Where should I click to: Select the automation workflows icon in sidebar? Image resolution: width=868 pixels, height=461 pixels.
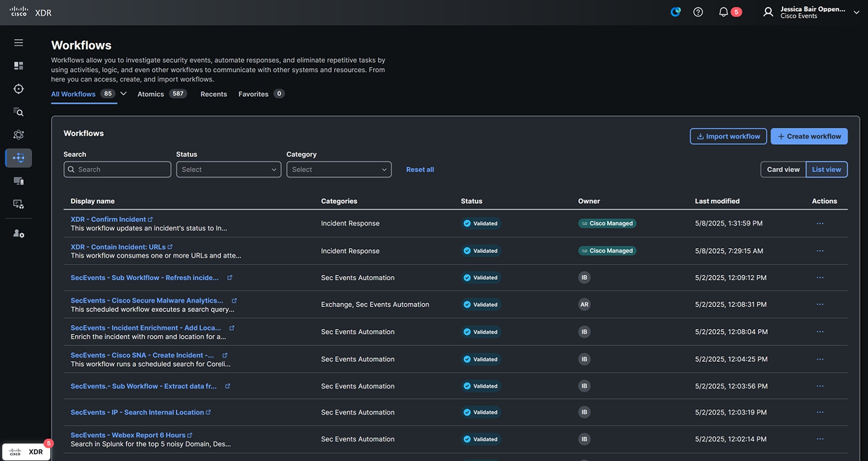point(18,158)
